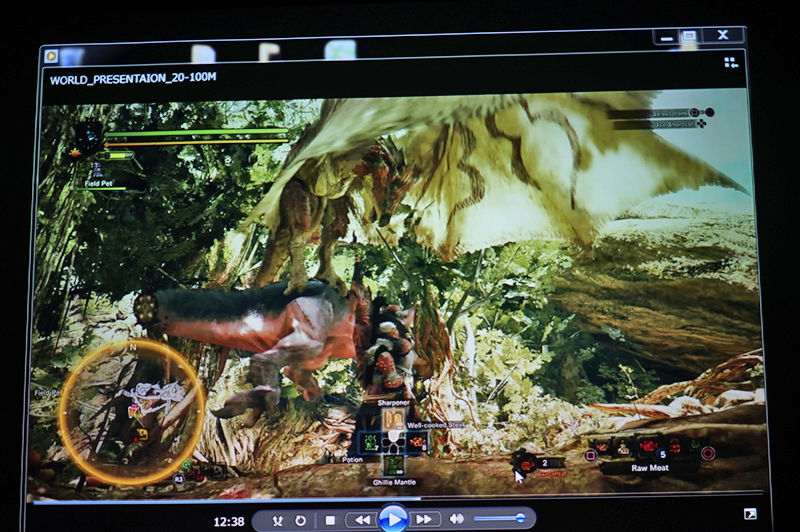Mute the audio with the speaker icon
Viewport: 800px width, 532px height.
tap(457, 519)
